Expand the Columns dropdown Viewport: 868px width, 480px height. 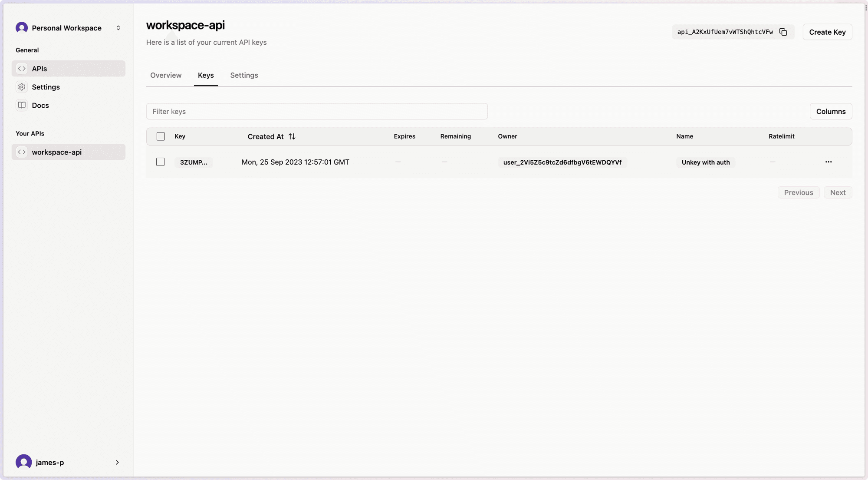[831, 111]
